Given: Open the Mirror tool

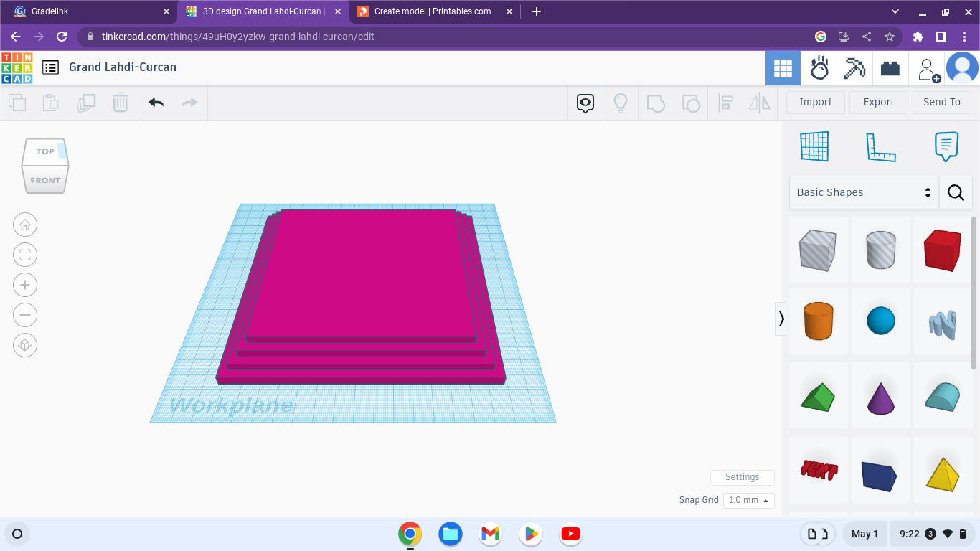Looking at the screenshot, I should (759, 103).
